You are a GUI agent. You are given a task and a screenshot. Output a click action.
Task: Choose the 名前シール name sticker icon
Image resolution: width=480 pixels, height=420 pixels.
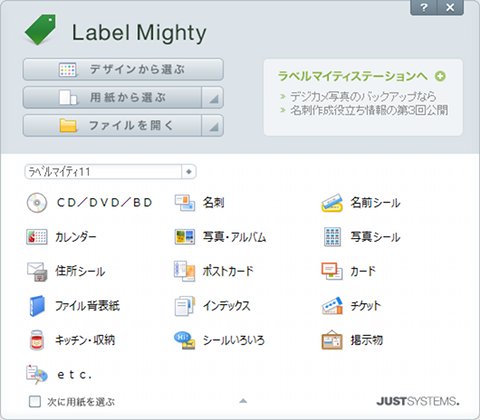[332, 202]
